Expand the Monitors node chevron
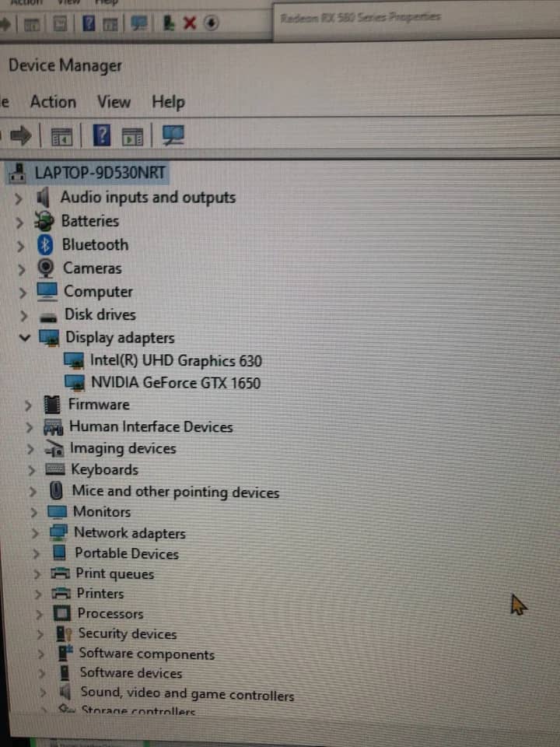 tap(33, 513)
